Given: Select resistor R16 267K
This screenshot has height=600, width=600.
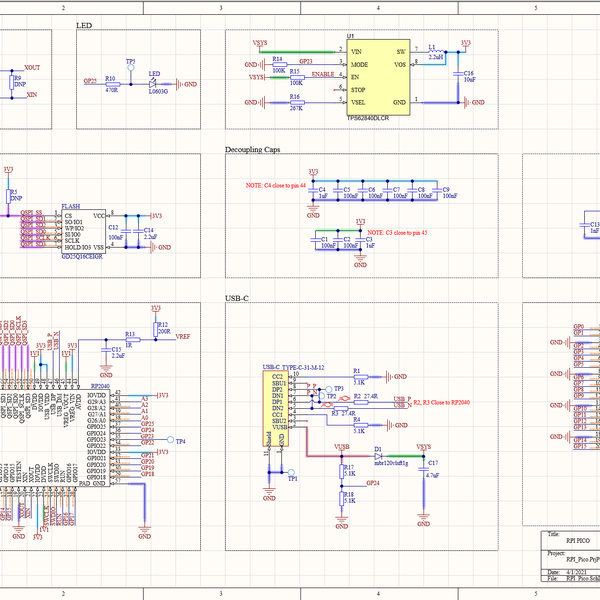Looking at the screenshot, I should (297, 103).
